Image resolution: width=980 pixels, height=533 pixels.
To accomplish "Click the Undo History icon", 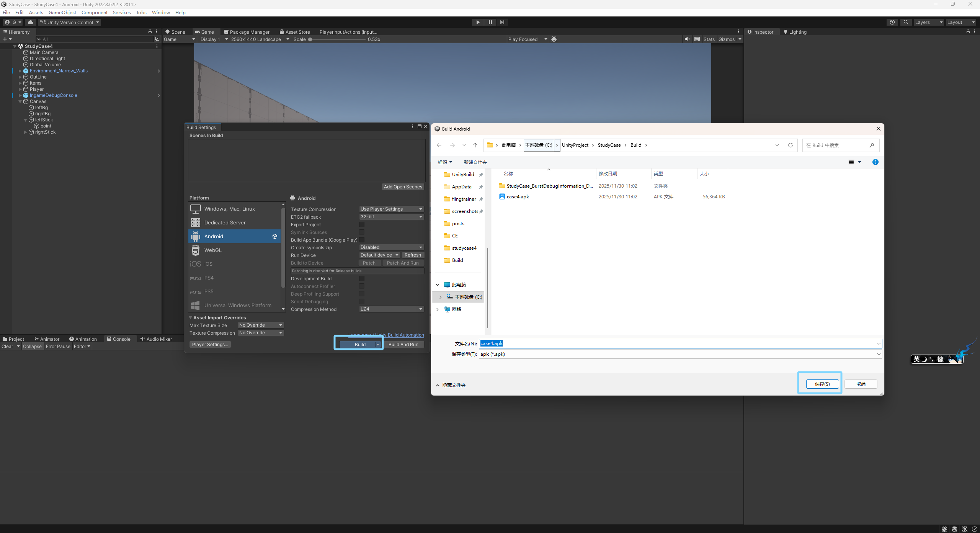I will (x=892, y=22).
